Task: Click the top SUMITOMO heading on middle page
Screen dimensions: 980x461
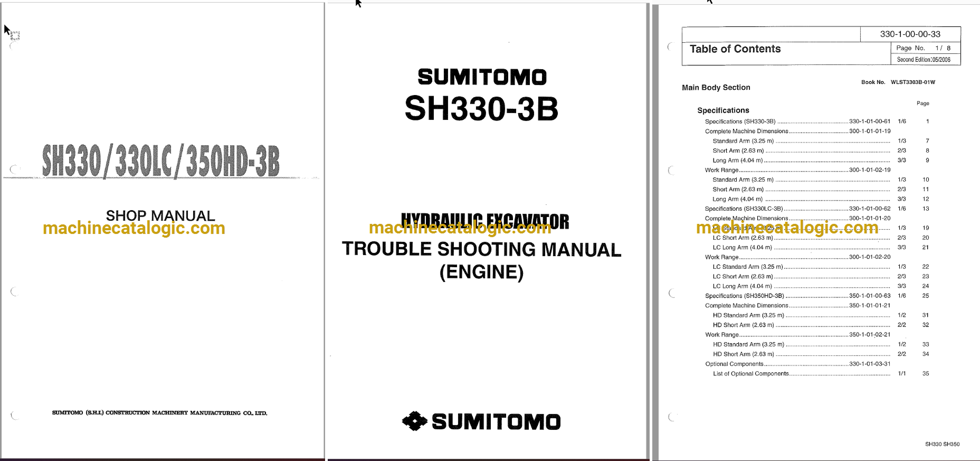Action: coord(482,77)
